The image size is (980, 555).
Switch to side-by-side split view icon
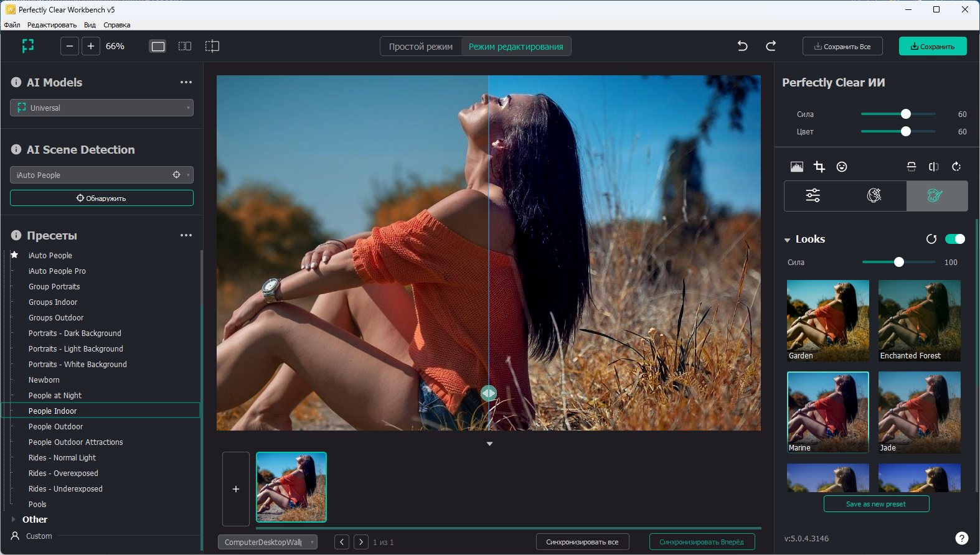pos(185,46)
